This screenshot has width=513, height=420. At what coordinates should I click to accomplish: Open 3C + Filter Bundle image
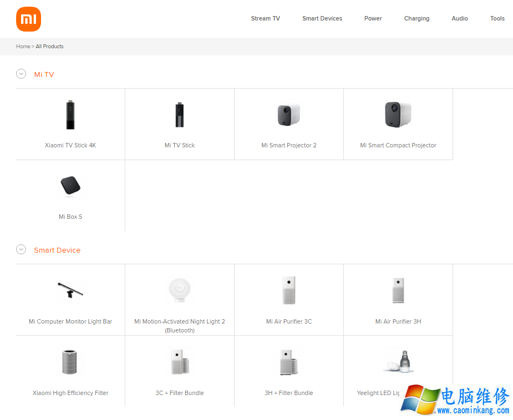(180, 362)
